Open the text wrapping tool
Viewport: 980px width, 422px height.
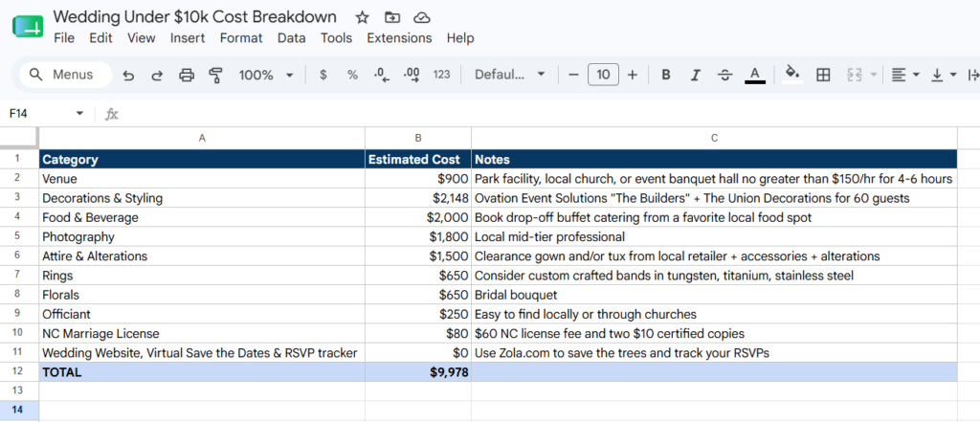click(972, 75)
